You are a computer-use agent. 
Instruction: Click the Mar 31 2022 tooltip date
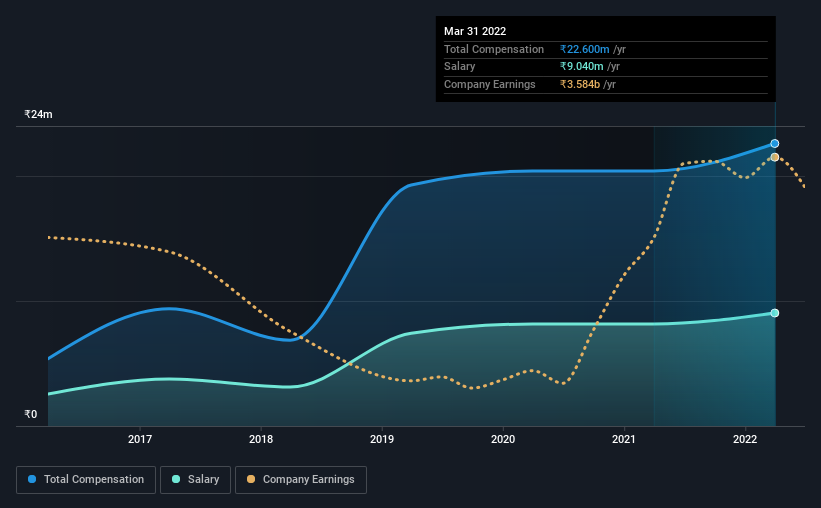475,31
